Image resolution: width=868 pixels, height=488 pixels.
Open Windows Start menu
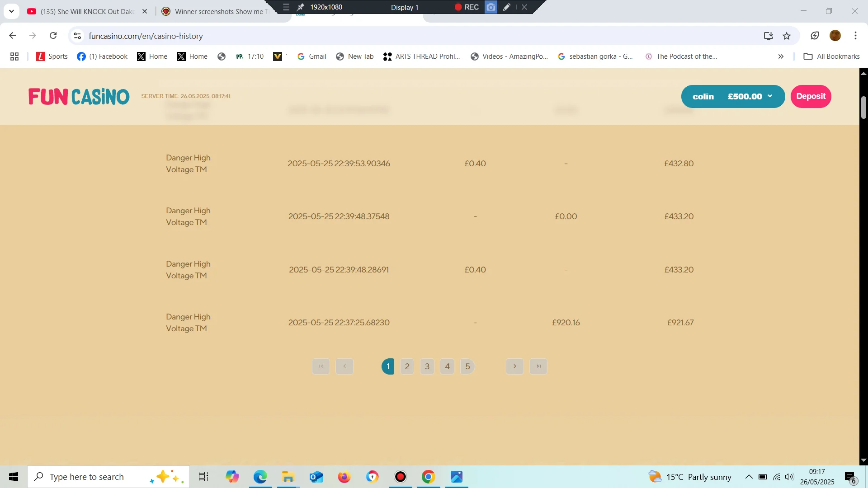coord(14,477)
